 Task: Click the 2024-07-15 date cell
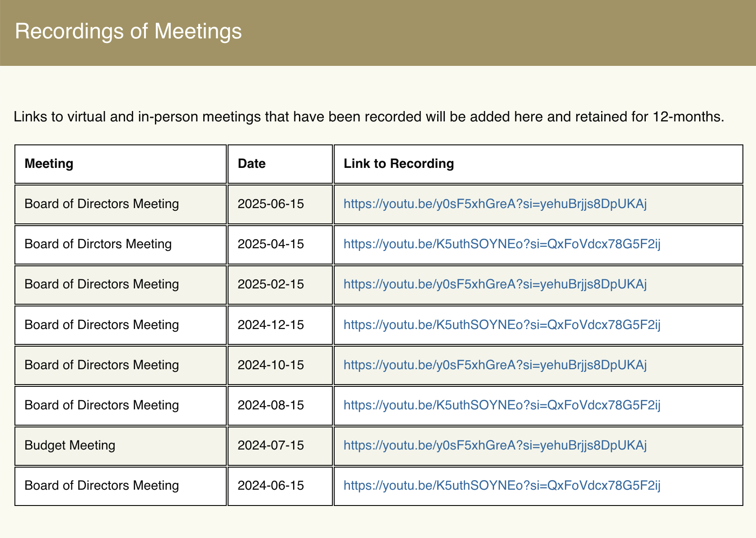click(271, 445)
